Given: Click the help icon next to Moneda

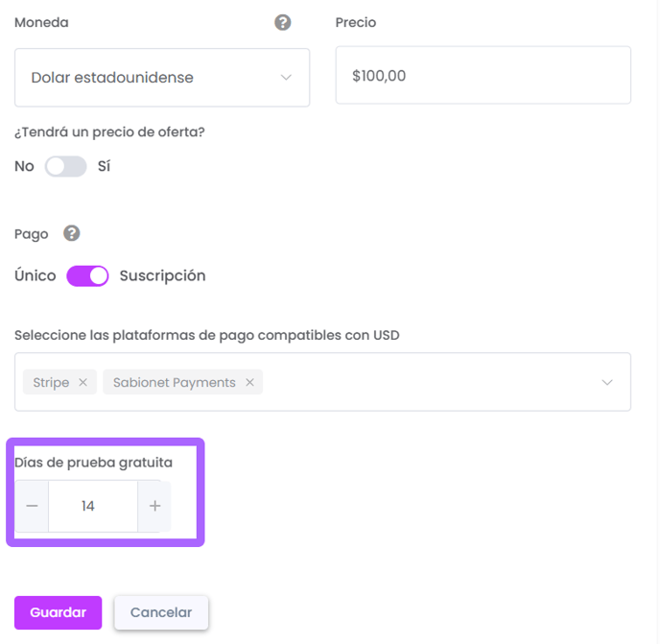Looking at the screenshot, I should pyautogui.click(x=282, y=22).
